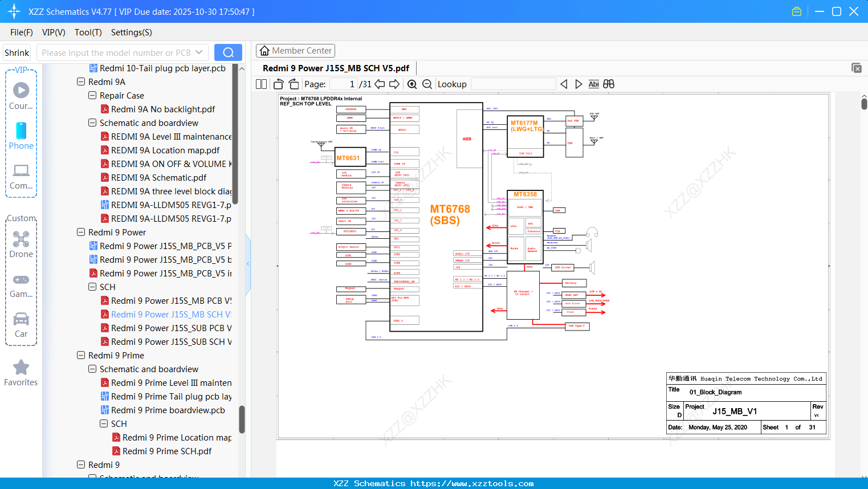The width and height of the screenshot is (868, 489).
Task: Open the Tool(T) menu
Action: coord(88,32)
